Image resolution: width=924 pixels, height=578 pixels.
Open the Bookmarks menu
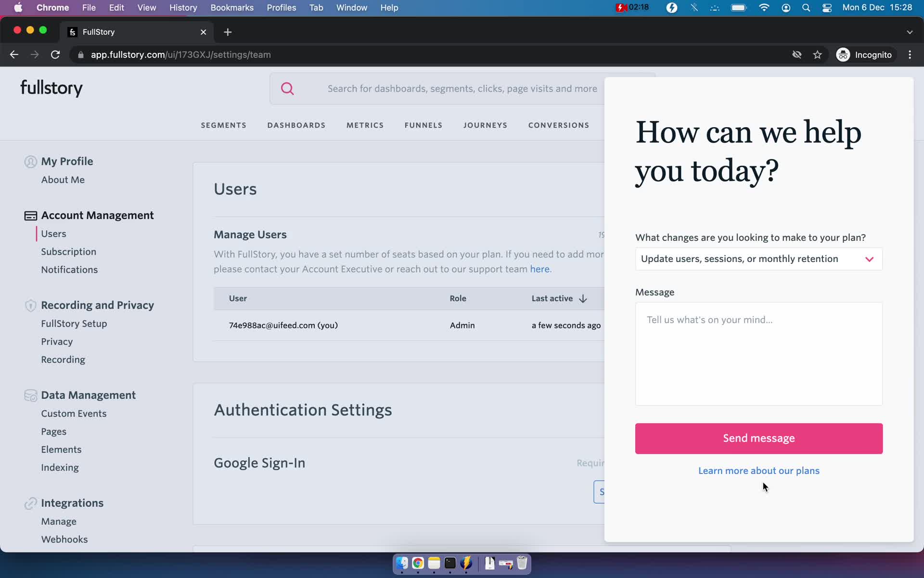click(x=232, y=8)
